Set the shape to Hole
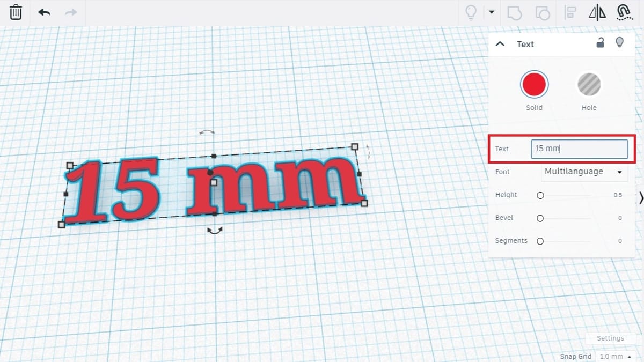Image resolution: width=644 pixels, height=362 pixels. point(589,85)
